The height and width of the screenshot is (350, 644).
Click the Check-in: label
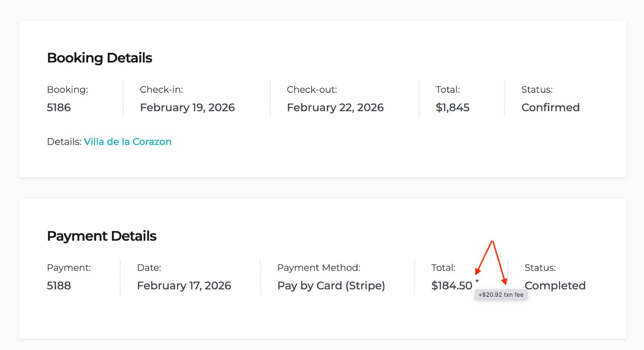[x=161, y=90]
